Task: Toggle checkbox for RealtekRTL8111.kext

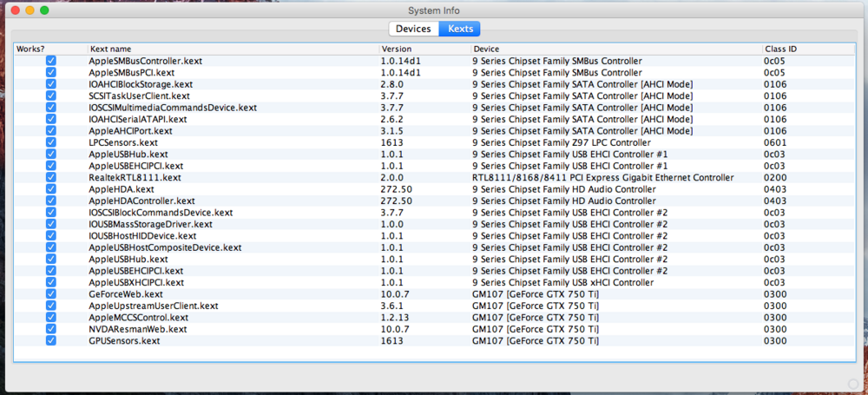Action: (x=51, y=177)
